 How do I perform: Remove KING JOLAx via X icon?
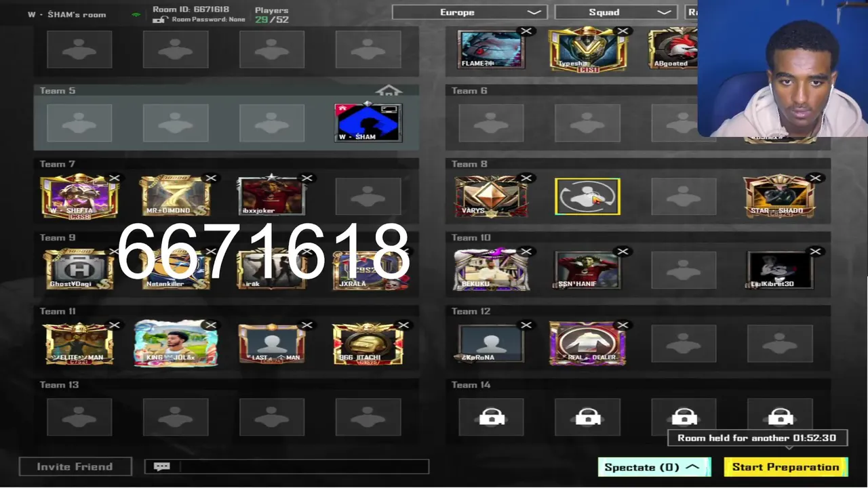211,325
